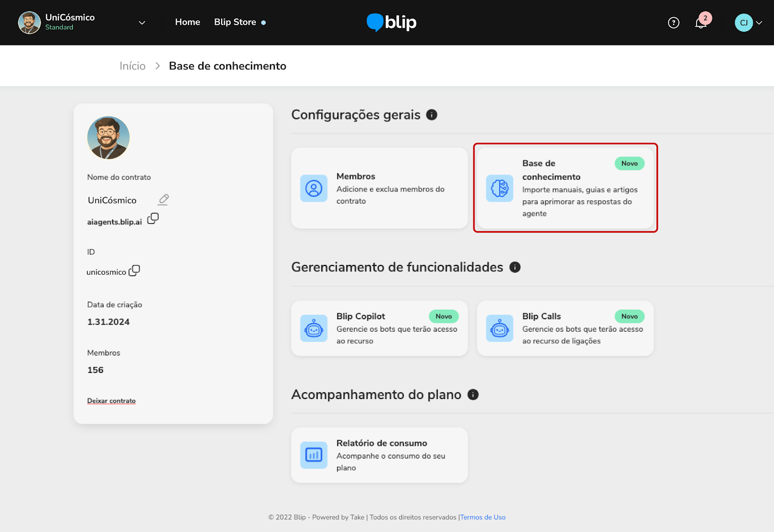Image resolution: width=774 pixels, height=532 pixels.
Task: Go to Home in top navigation
Action: pos(187,22)
